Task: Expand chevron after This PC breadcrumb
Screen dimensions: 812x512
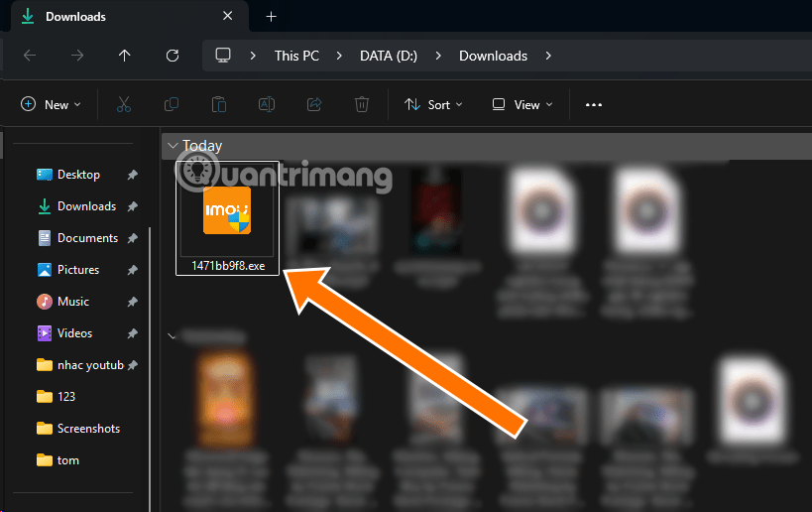Action: click(x=339, y=56)
